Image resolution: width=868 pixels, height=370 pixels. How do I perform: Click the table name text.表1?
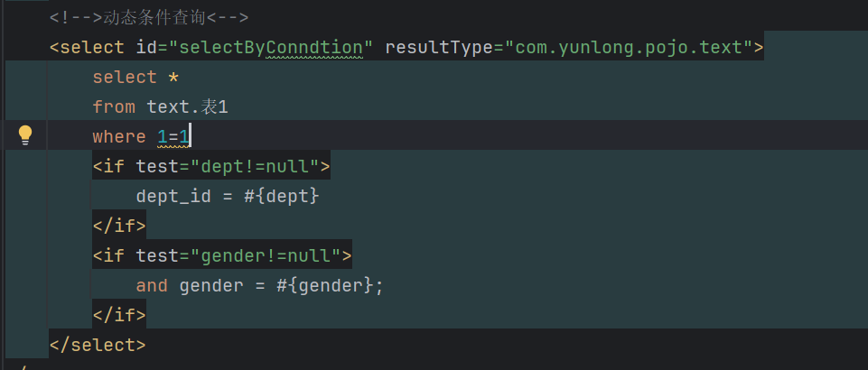[x=188, y=106]
